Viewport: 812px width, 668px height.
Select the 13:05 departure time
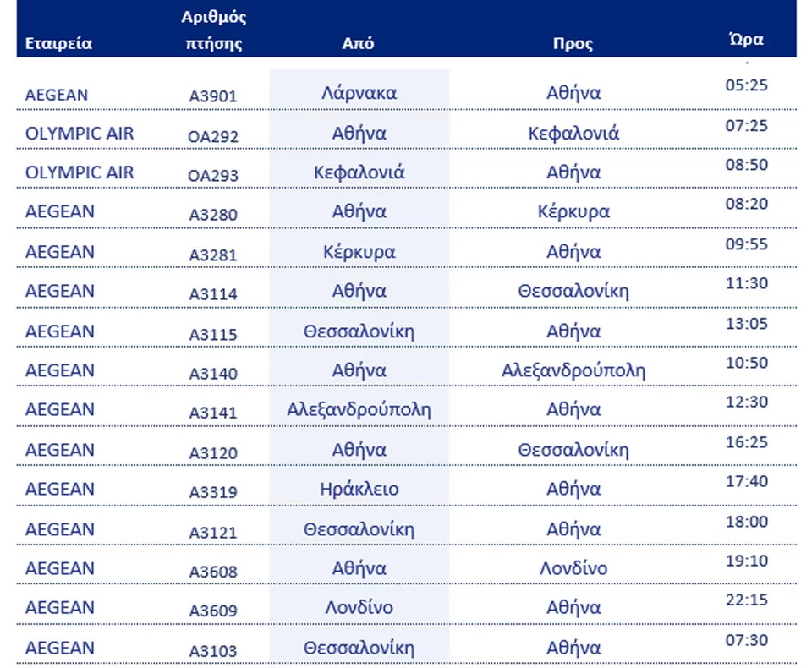click(747, 322)
